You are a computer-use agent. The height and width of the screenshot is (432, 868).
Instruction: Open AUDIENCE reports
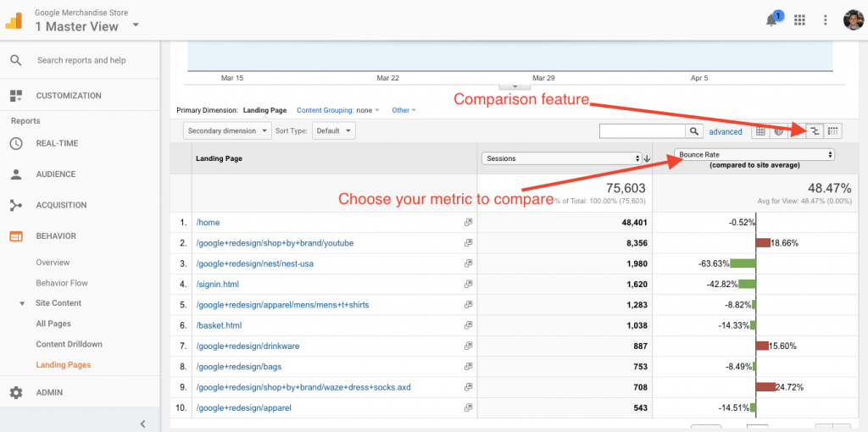(x=55, y=174)
